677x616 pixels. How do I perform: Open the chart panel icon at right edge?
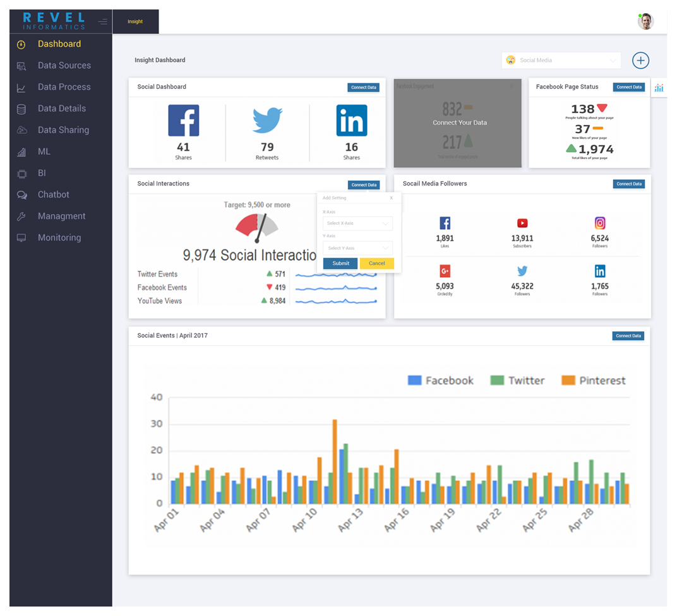click(x=659, y=88)
